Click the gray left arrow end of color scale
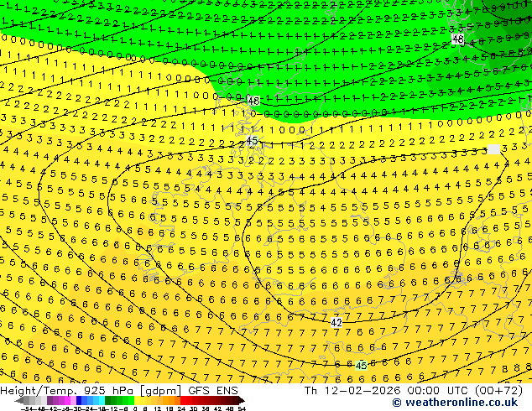This screenshot has width=532, height=411. tap(19, 401)
